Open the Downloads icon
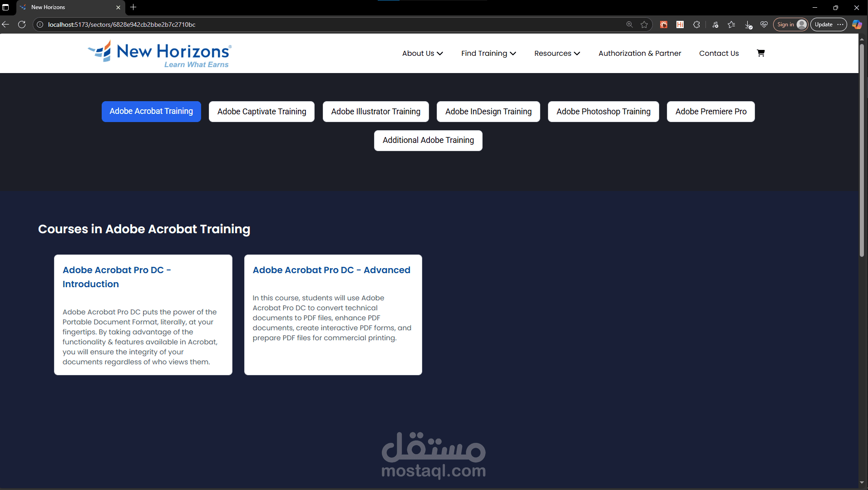 pos(748,24)
